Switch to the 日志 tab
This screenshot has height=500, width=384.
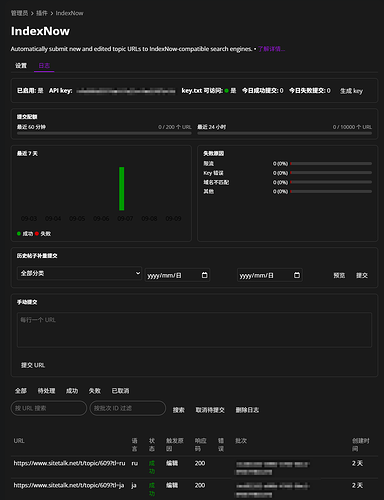[44, 65]
